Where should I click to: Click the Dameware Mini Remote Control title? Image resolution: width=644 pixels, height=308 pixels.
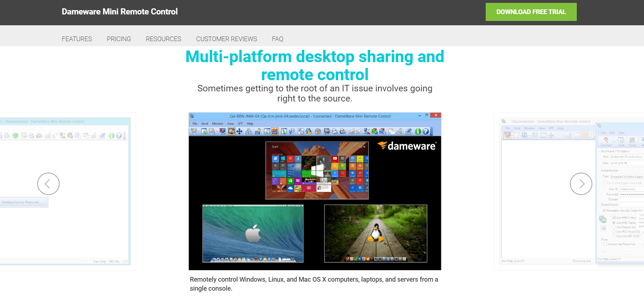(x=120, y=12)
